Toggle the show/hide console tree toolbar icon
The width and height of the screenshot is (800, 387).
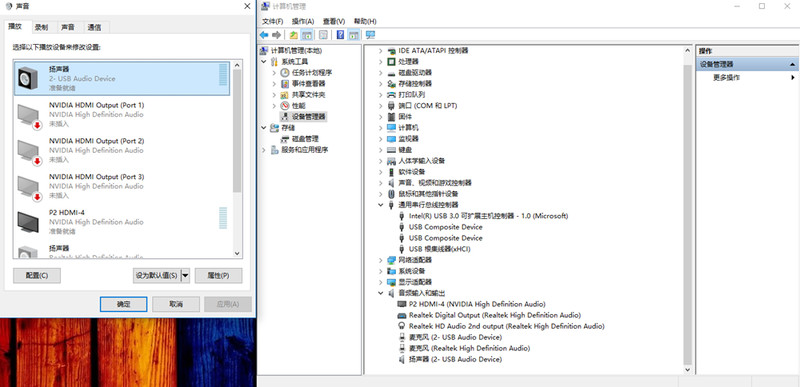coord(307,35)
